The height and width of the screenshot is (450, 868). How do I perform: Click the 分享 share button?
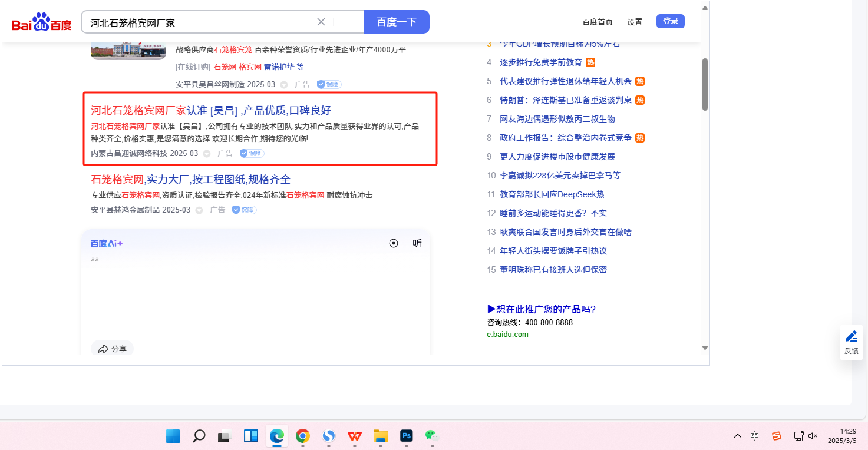point(113,349)
